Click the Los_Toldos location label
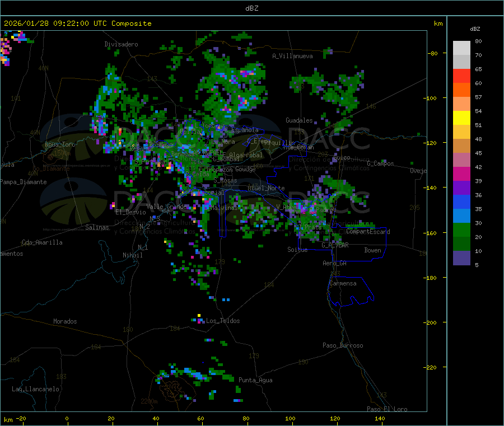504x426 pixels. pos(223,321)
